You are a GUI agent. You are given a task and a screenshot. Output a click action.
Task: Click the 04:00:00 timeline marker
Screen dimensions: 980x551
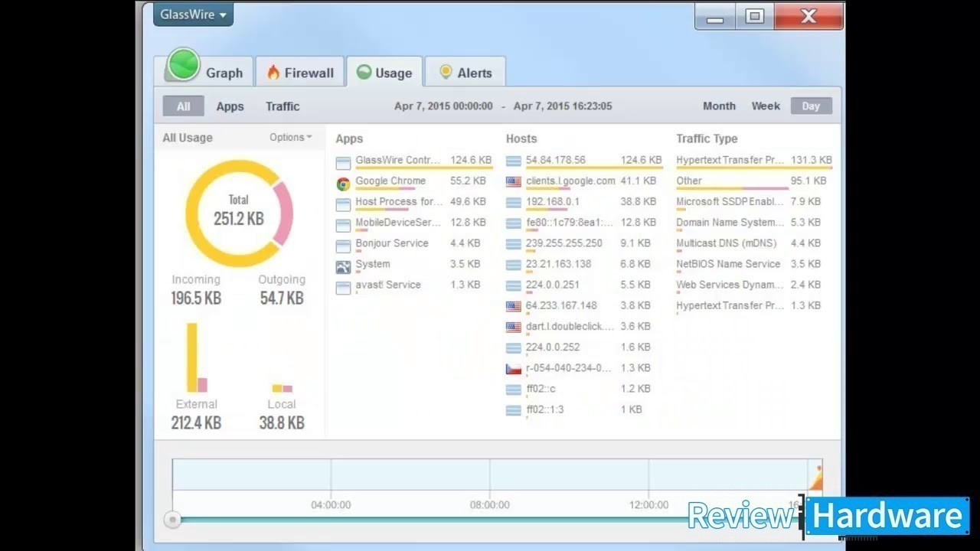331,505
